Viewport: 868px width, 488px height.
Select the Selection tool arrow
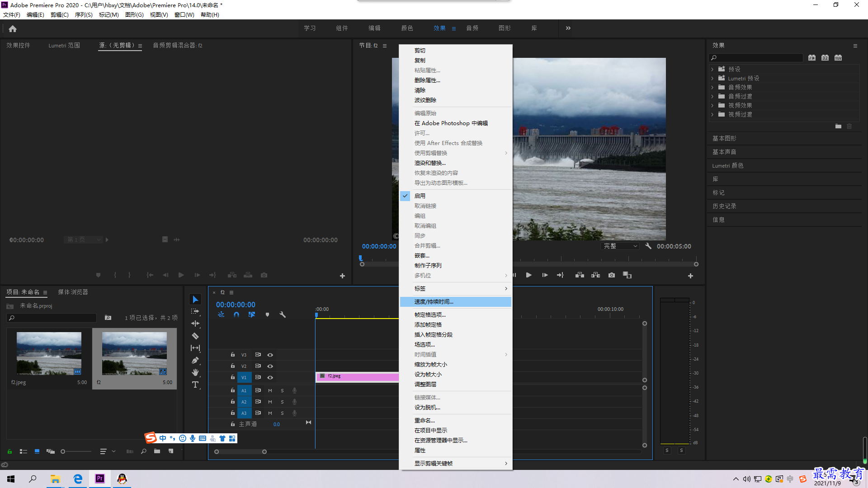click(x=195, y=299)
